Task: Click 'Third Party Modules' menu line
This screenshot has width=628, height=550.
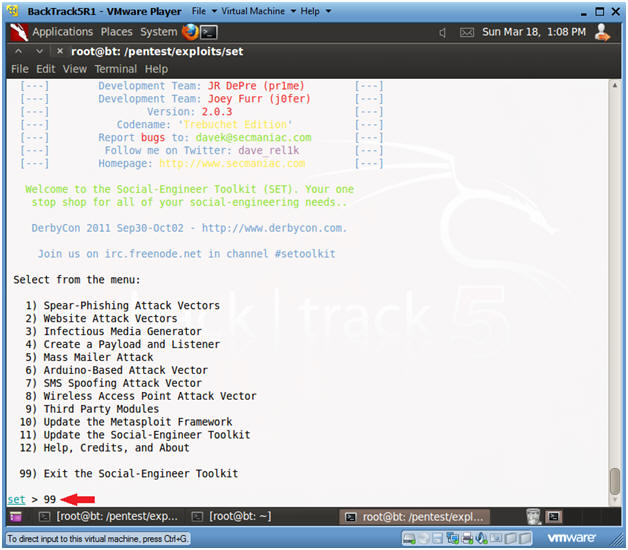Action: click(x=92, y=409)
